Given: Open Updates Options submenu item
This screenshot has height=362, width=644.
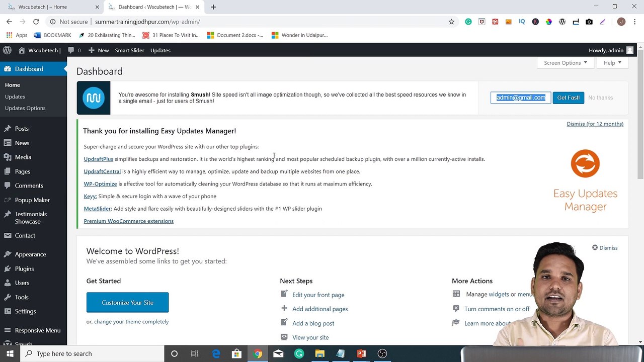Looking at the screenshot, I should point(25,108).
